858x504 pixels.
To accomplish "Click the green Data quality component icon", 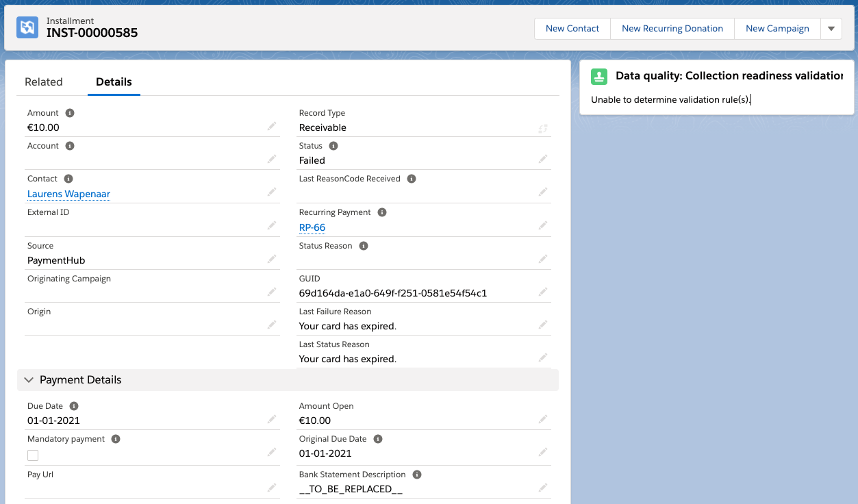I will (599, 76).
